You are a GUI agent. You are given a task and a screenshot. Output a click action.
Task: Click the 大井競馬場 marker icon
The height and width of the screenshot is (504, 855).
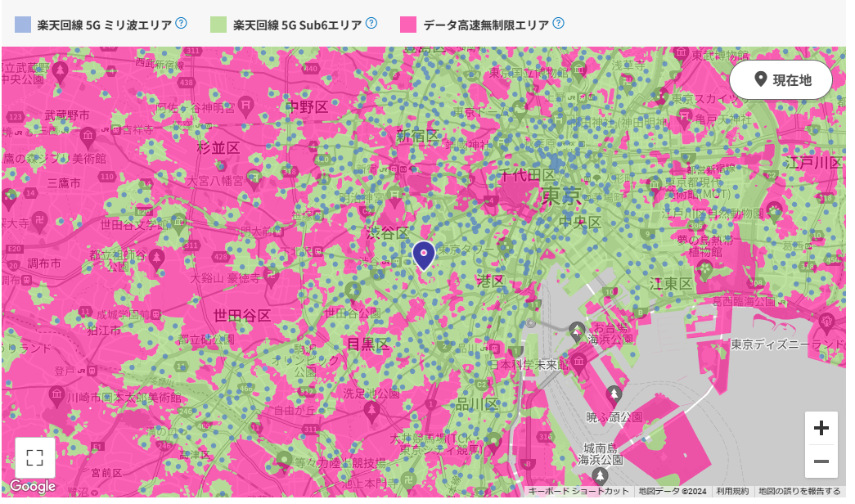tap(493, 443)
